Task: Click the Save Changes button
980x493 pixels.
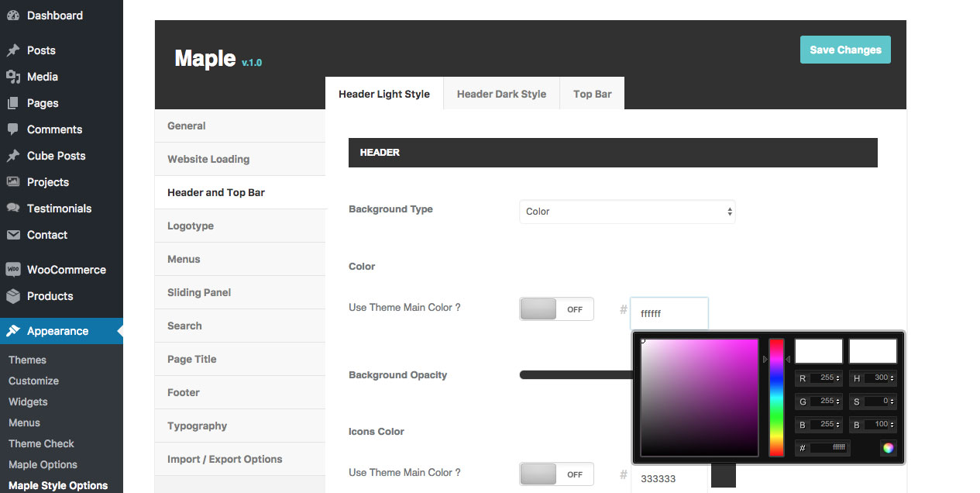Action: 845,50
